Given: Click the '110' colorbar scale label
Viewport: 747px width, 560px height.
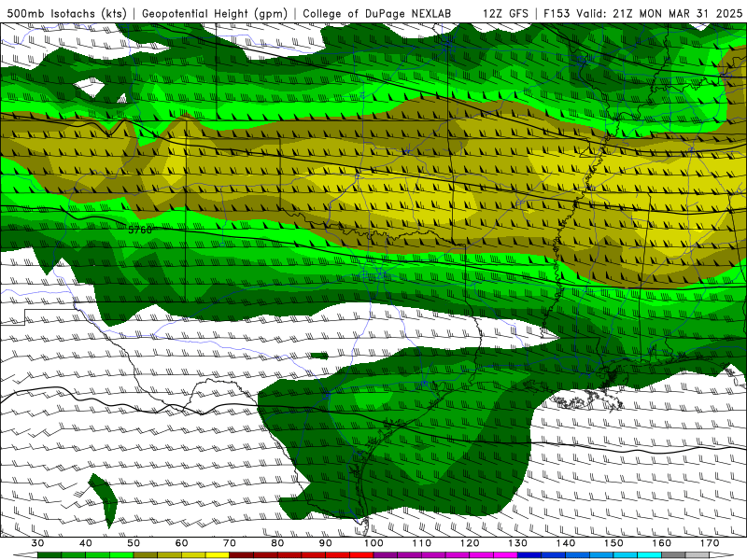Looking at the screenshot, I should 422,543.
